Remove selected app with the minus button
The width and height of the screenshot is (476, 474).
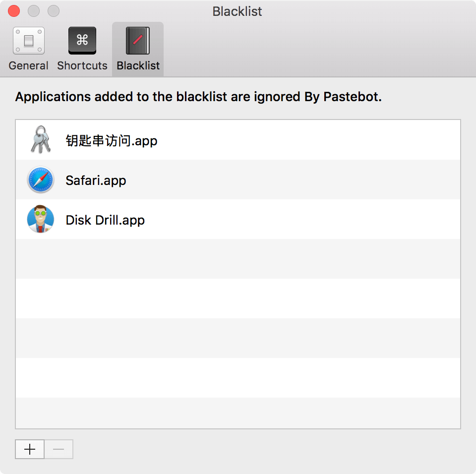click(59, 449)
